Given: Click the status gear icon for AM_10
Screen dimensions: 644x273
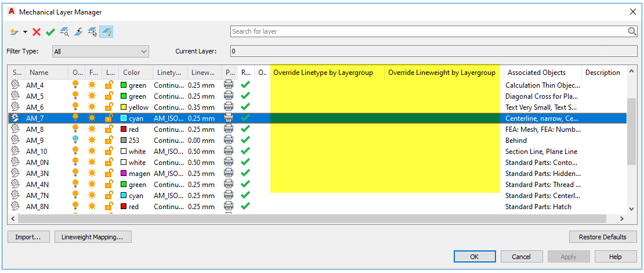Looking at the screenshot, I should coord(15,151).
